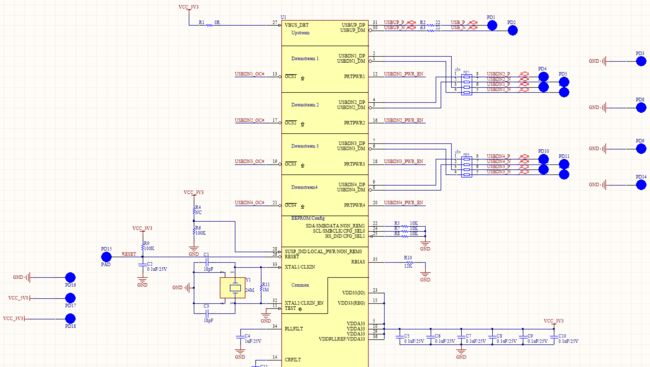The image size is (650, 367).
Task: Click VCC_3V3 power label above R1
Action: click(189, 7)
